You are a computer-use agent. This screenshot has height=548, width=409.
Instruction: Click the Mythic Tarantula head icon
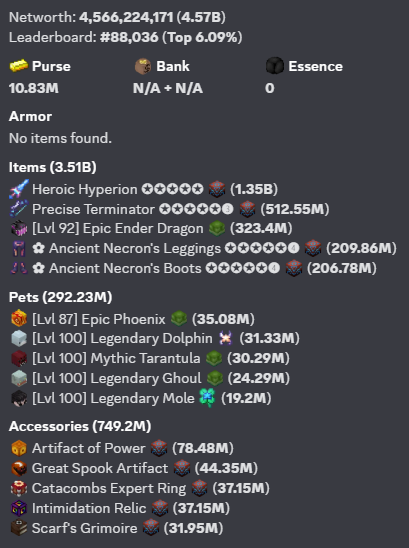(x=19, y=358)
